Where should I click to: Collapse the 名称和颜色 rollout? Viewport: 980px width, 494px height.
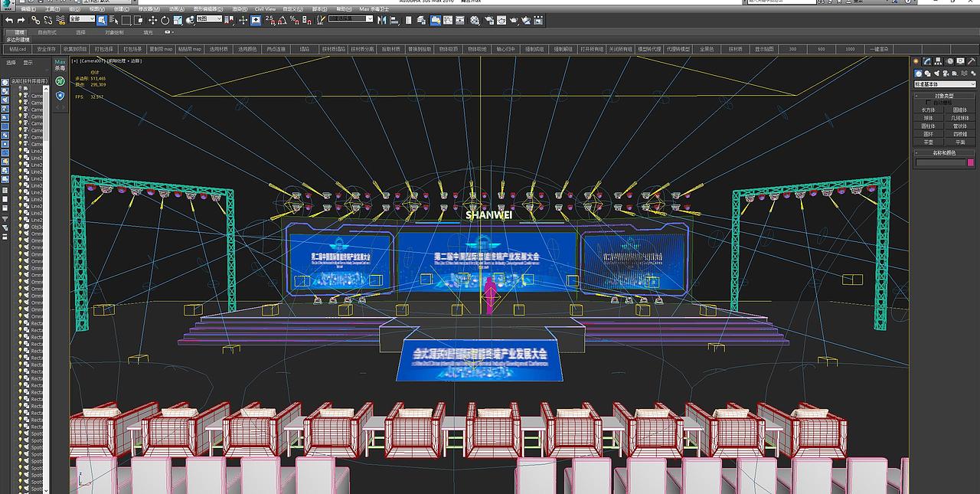click(x=945, y=152)
